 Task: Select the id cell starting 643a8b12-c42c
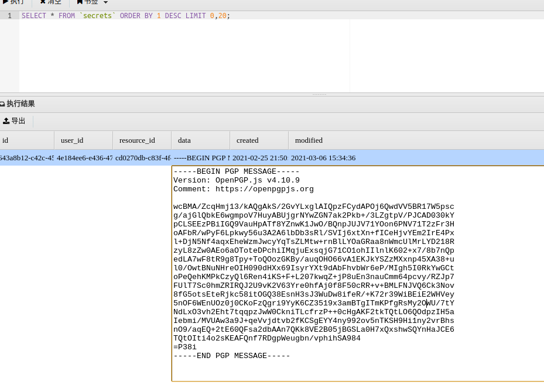27,158
